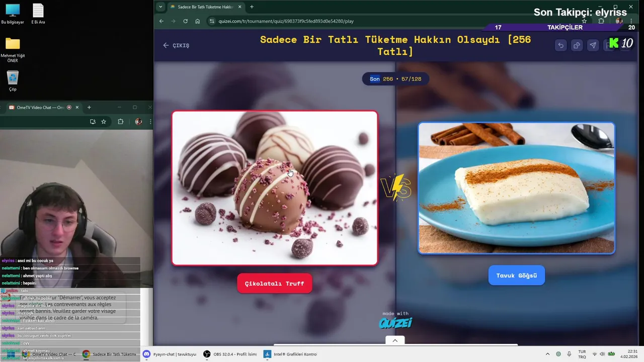Viewport: 644px width, 362px height.
Task: Click the undo previous round icon
Action: coord(560,45)
